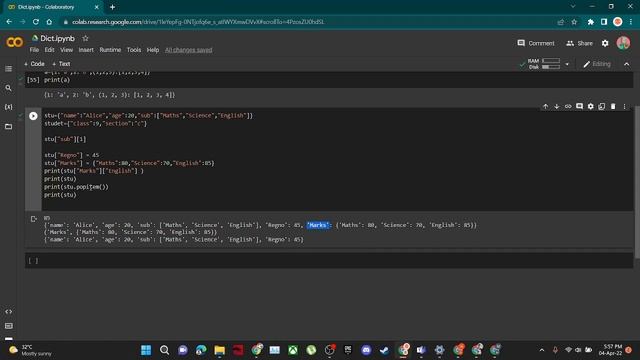Click the Comment button
This screenshot has height=360, width=640.
[536, 43]
